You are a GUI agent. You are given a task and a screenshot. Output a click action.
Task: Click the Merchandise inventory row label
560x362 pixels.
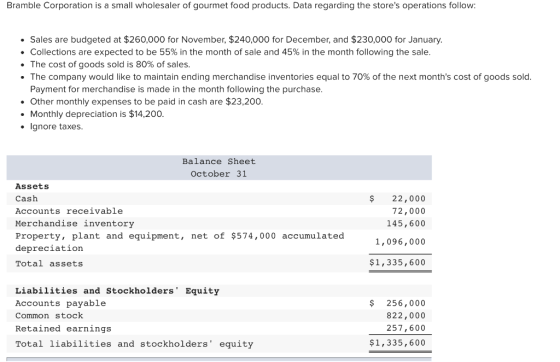[x=75, y=223]
